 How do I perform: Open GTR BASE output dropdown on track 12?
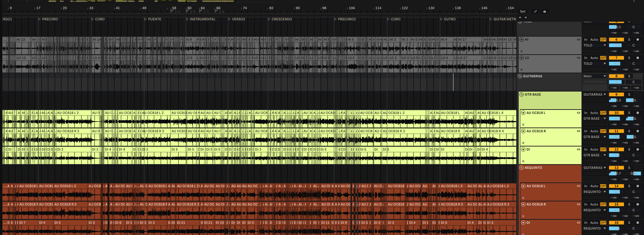point(595,155)
